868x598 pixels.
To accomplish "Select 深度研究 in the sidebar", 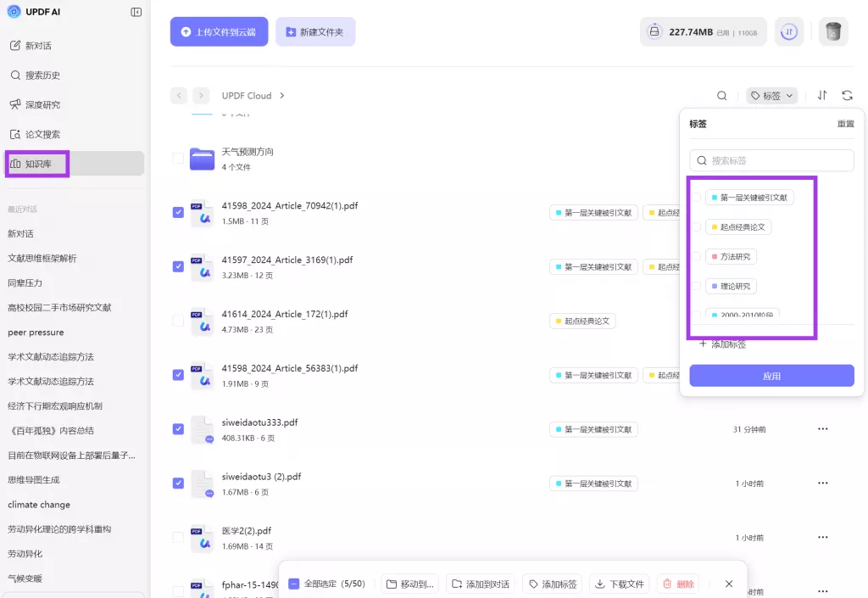I will tap(42, 104).
